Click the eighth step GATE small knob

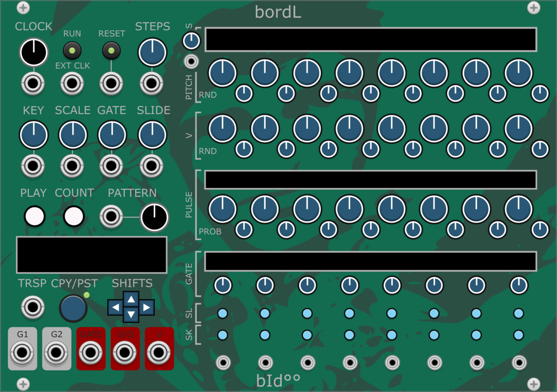point(519,285)
